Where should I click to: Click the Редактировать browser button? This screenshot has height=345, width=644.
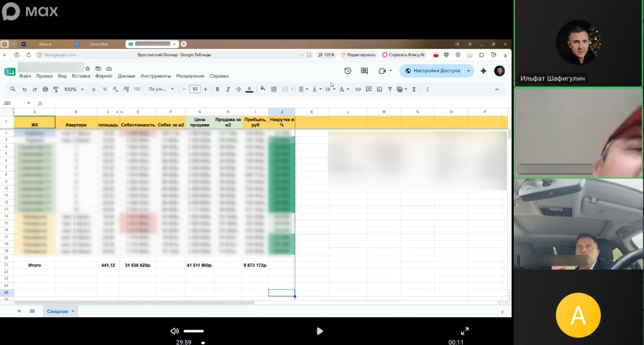coord(358,55)
